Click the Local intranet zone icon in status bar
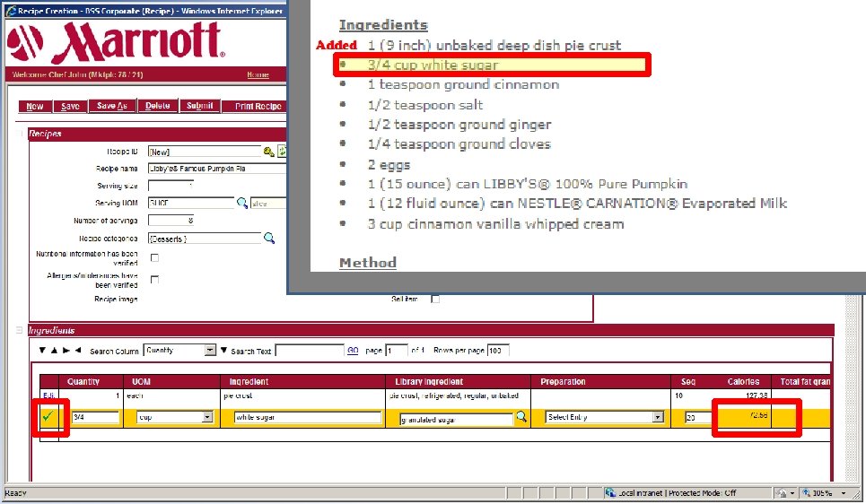Image resolution: width=866 pixels, height=504 pixels. pos(609,492)
